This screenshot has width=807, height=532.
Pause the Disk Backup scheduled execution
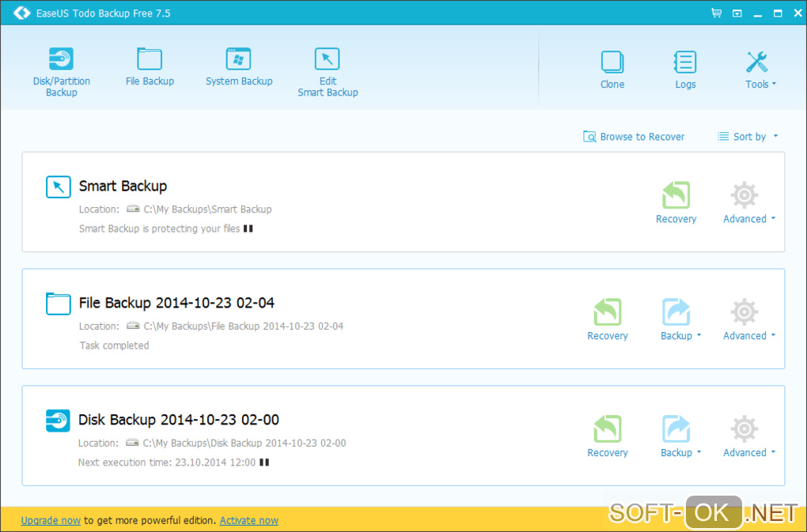[x=264, y=462]
